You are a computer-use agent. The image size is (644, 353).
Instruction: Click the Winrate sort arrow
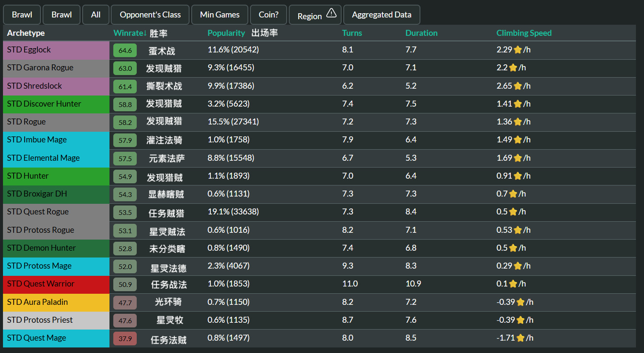click(x=145, y=33)
